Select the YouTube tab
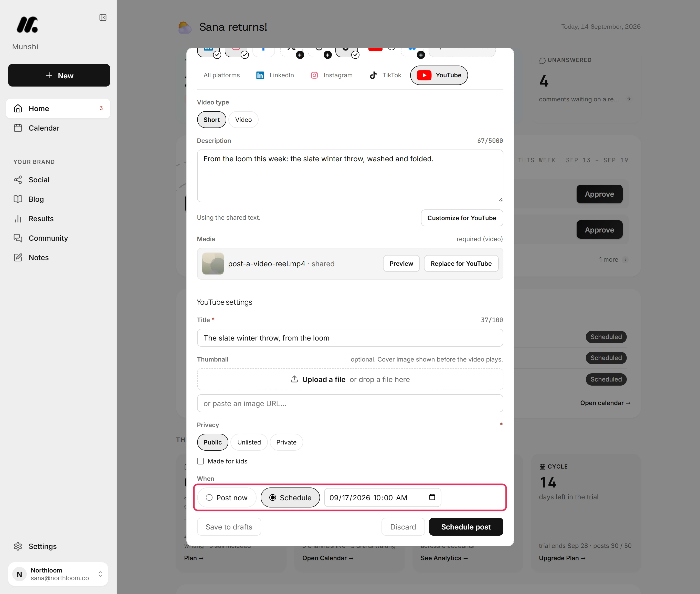 point(439,75)
